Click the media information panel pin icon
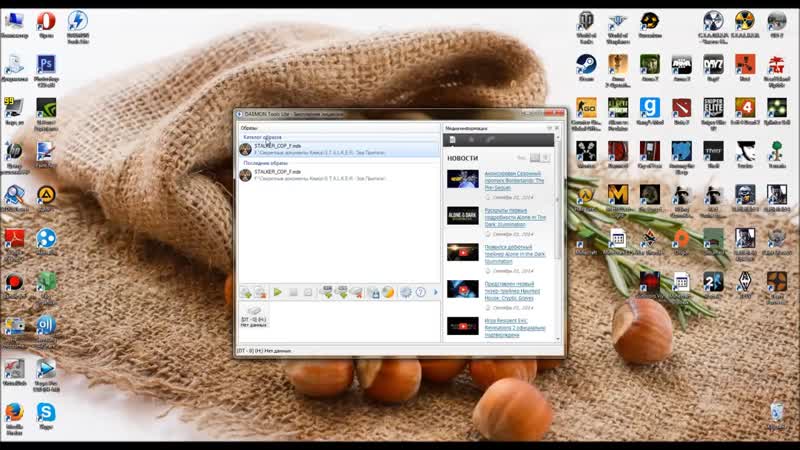The width and height of the screenshot is (800, 450). tap(549, 128)
